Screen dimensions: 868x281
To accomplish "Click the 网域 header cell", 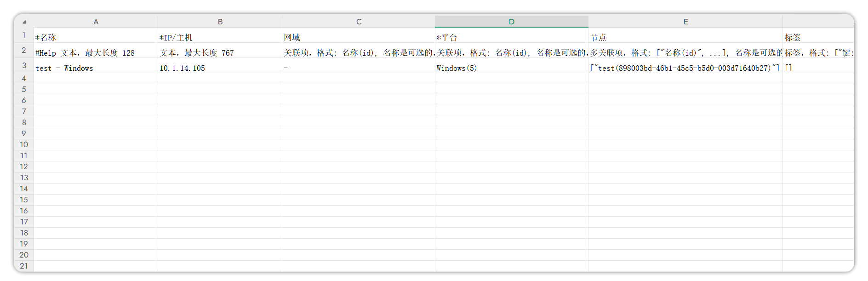I will (359, 37).
